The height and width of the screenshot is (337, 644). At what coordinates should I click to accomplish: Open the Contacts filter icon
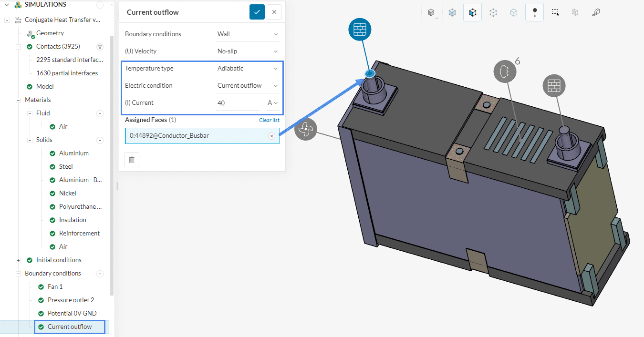tap(100, 47)
